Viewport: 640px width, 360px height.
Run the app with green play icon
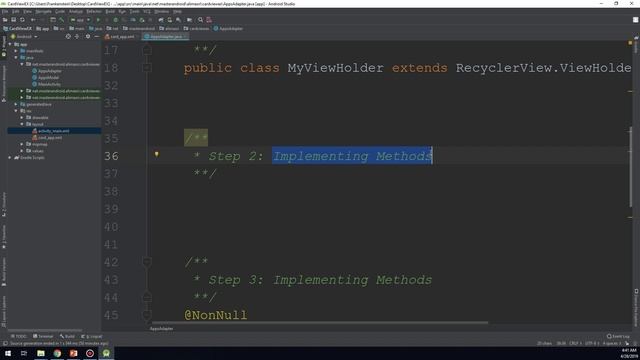(98, 20)
